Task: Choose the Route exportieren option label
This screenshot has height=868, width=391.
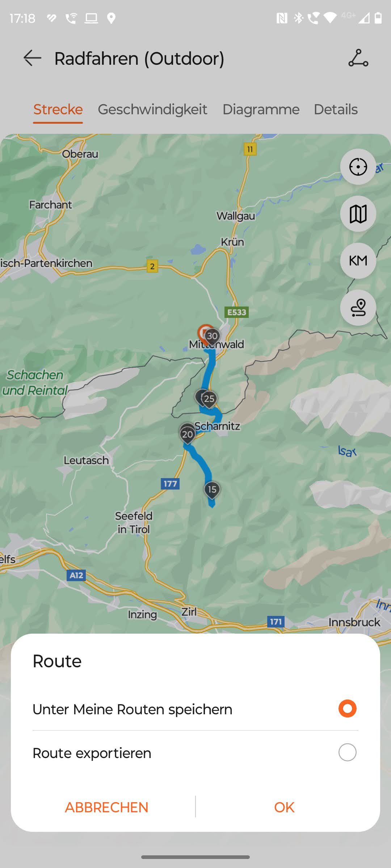Action: (92, 753)
